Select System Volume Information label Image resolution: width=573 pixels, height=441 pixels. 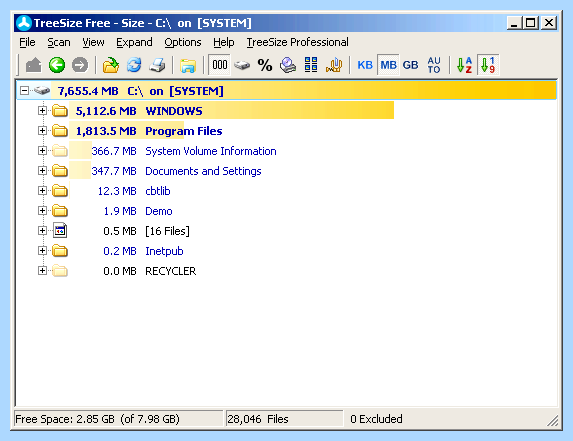pos(211,151)
